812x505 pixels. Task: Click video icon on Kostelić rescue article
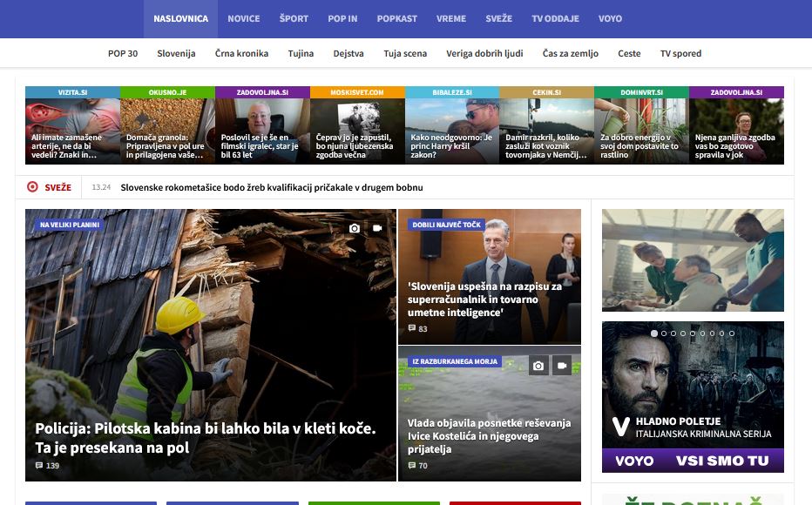561,366
